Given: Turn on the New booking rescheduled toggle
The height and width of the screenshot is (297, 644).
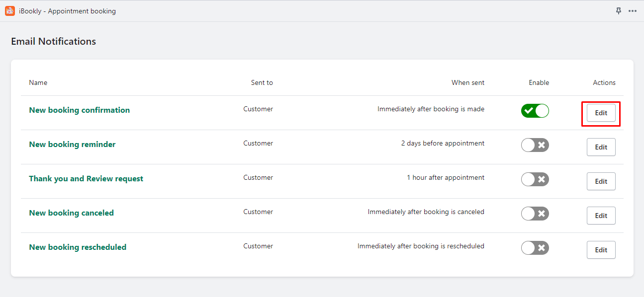Looking at the screenshot, I should tap(535, 248).
